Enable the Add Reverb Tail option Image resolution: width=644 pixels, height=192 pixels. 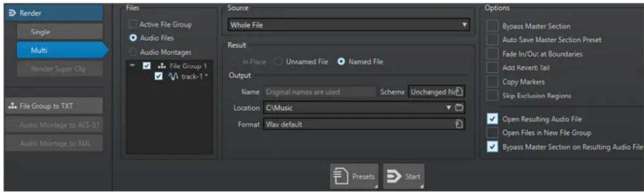pos(493,67)
